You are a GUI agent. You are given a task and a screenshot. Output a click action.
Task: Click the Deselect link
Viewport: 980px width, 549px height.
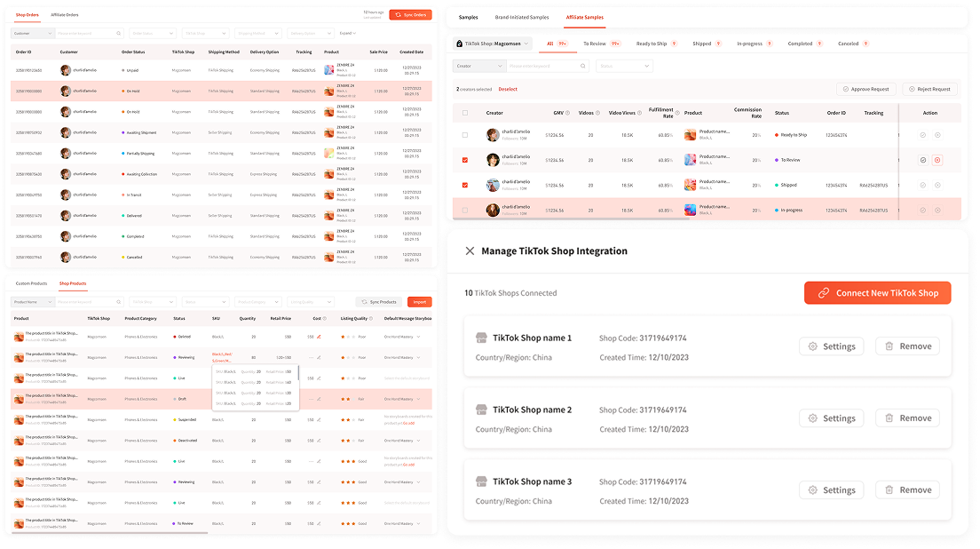pyautogui.click(x=508, y=89)
